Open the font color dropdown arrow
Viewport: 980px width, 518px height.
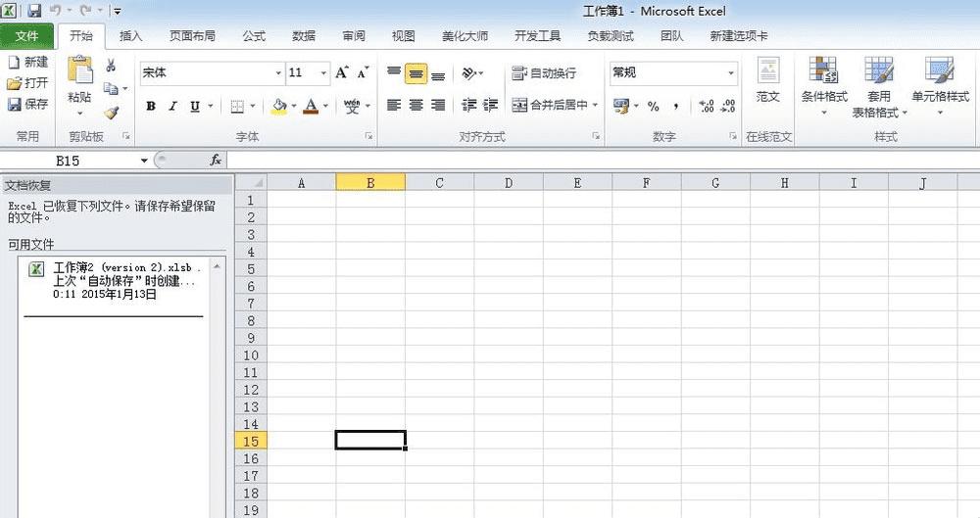click(325, 106)
